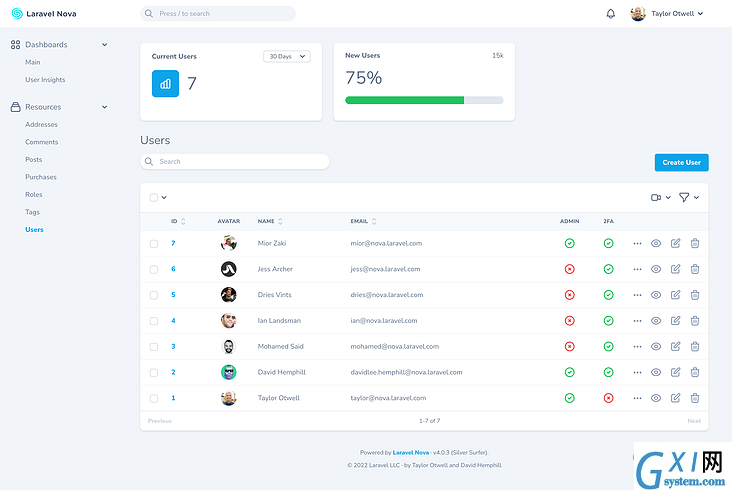This screenshot has height=490, width=732.
Task: Edit the Mior Zaki user
Action: [x=676, y=243]
